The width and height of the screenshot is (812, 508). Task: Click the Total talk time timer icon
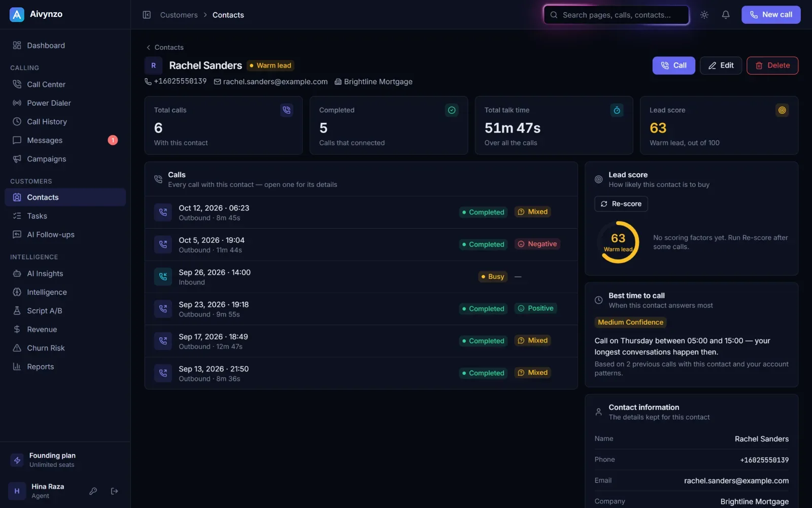(x=617, y=110)
